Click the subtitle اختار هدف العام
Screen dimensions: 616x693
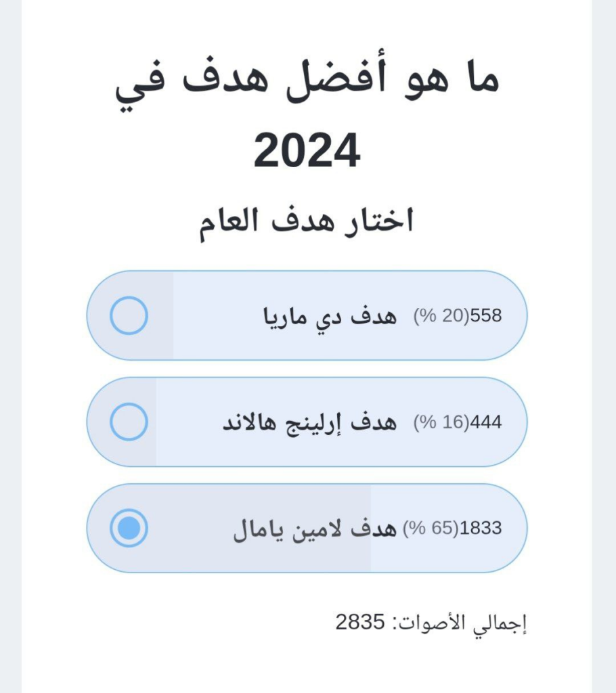click(x=307, y=222)
